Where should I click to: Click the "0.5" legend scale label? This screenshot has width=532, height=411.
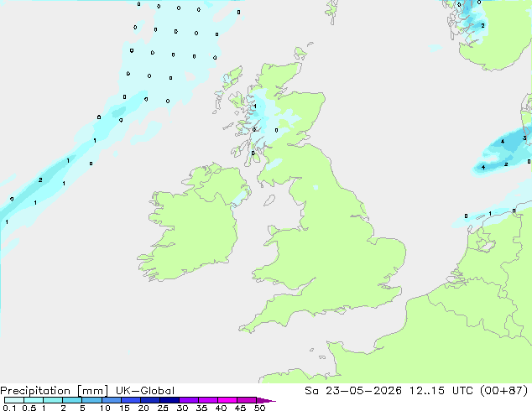coord(29,408)
